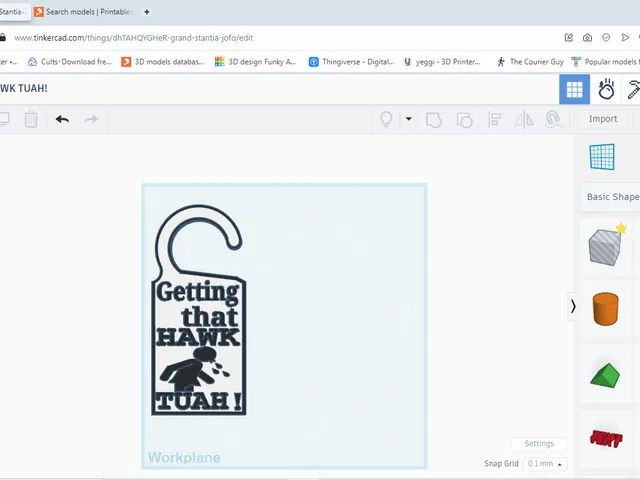640x480 pixels.
Task: Click the TUAH! design title
Action: click(x=24, y=88)
